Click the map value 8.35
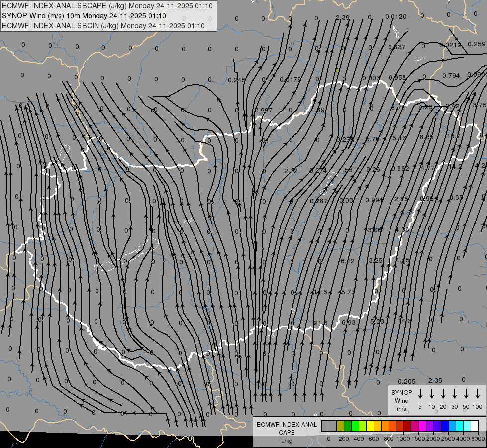This screenshot has height=448, width=487. pyautogui.click(x=427, y=137)
